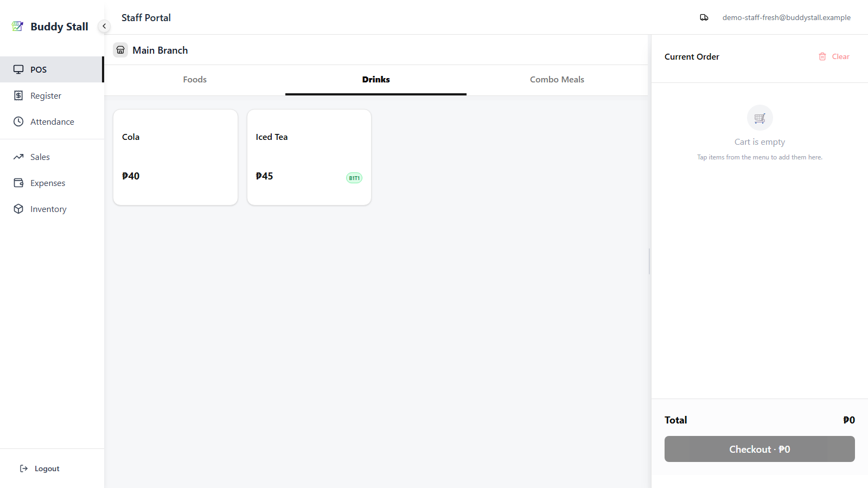Navigate to Inventory
Screen dimensions: 868x488
(52, 209)
